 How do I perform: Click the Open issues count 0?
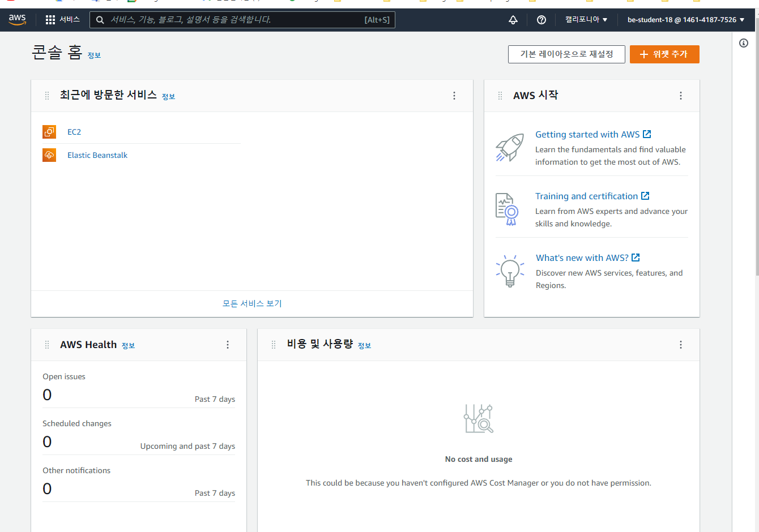47,394
